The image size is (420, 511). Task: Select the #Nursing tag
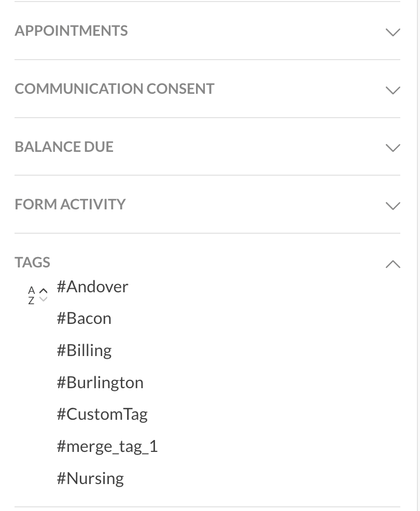pos(90,478)
